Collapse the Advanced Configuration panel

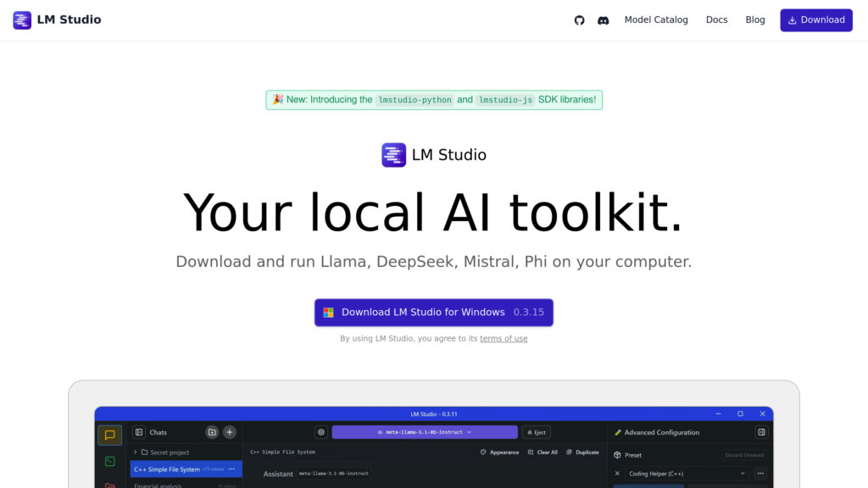[761, 432]
